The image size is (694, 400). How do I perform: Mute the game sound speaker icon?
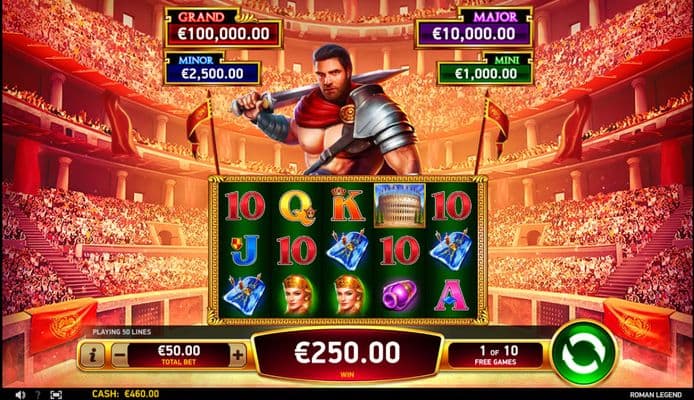20,394
